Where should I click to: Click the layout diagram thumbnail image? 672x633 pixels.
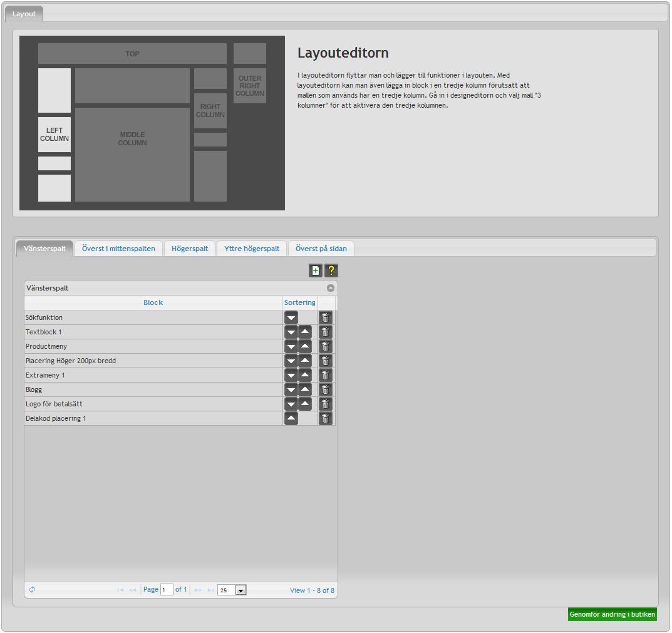152,123
